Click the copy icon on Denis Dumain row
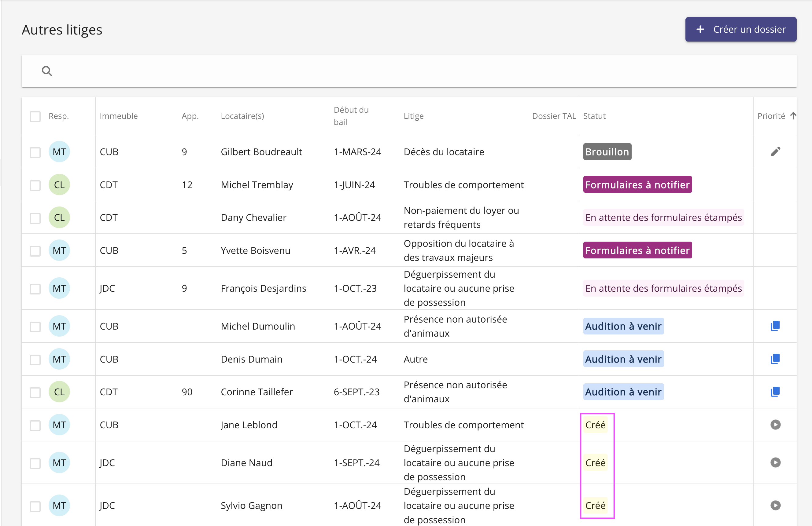The image size is (812, 526). pos(775,359)
